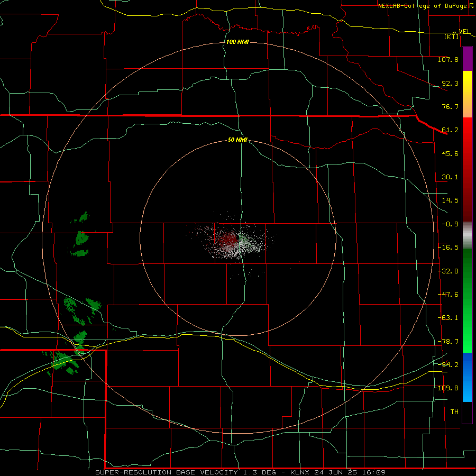Screen dimensions: 476x476
Task: Click the KLNX station ID in the caption
Action: [x=300, y=472]
